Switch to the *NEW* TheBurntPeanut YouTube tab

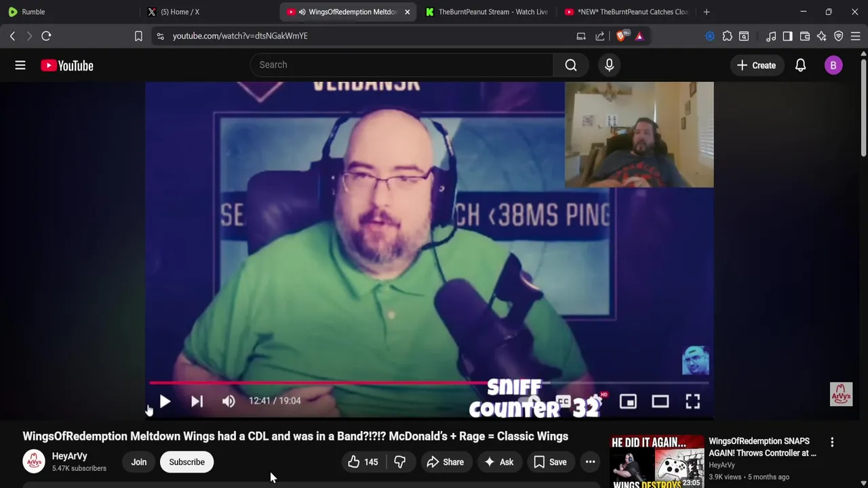[x=625, y=12]
